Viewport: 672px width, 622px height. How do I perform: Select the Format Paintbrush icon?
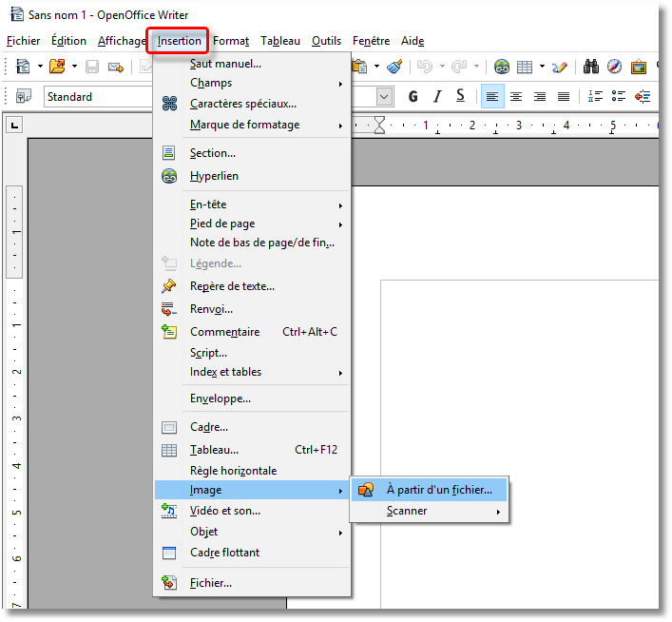click(x=394, y=67)
